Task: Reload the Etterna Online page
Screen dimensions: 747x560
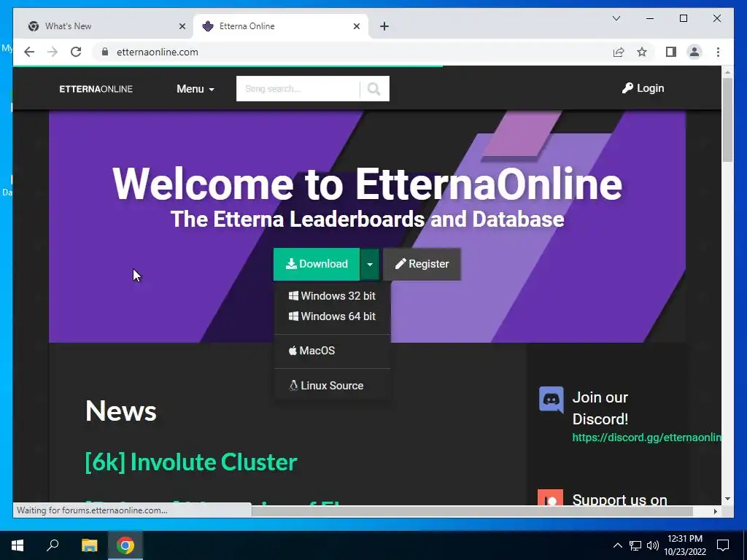Action: tap(76, 52)
